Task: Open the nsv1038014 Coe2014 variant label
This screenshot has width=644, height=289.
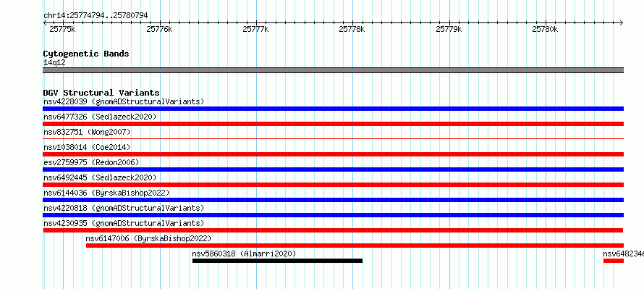Action: (x=87, y=147)
